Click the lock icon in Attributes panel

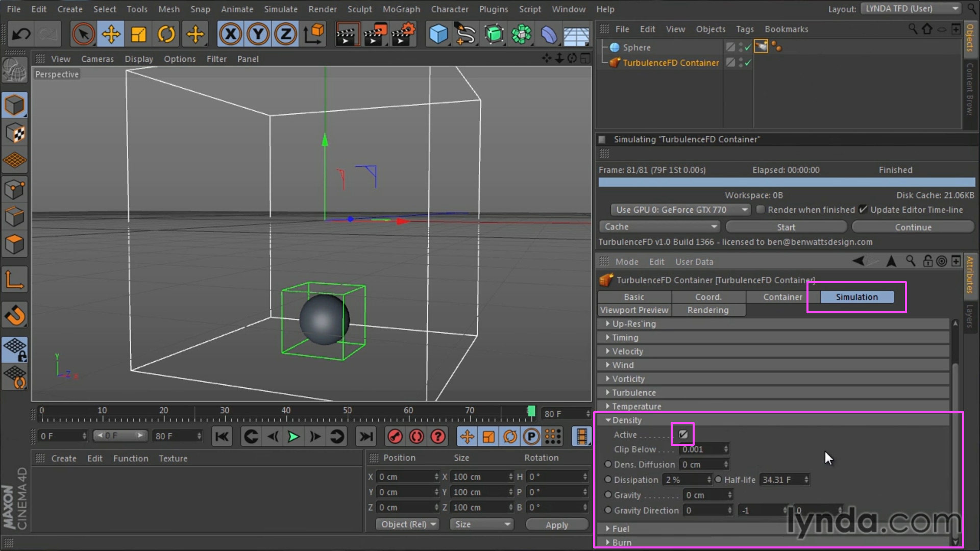928,261
